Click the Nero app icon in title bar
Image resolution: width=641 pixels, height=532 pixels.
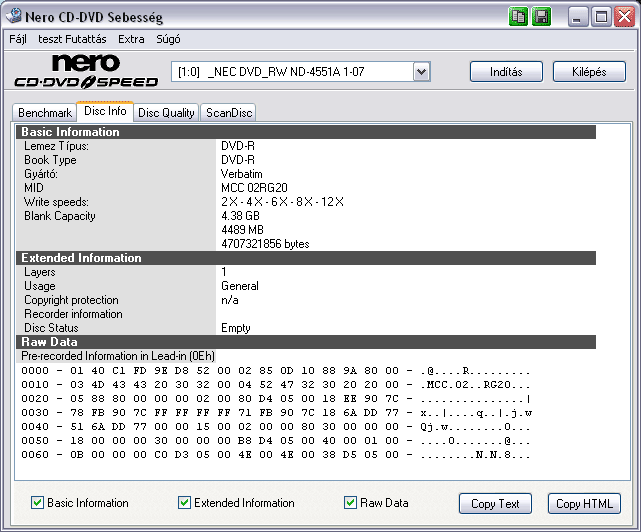(14, 16)
